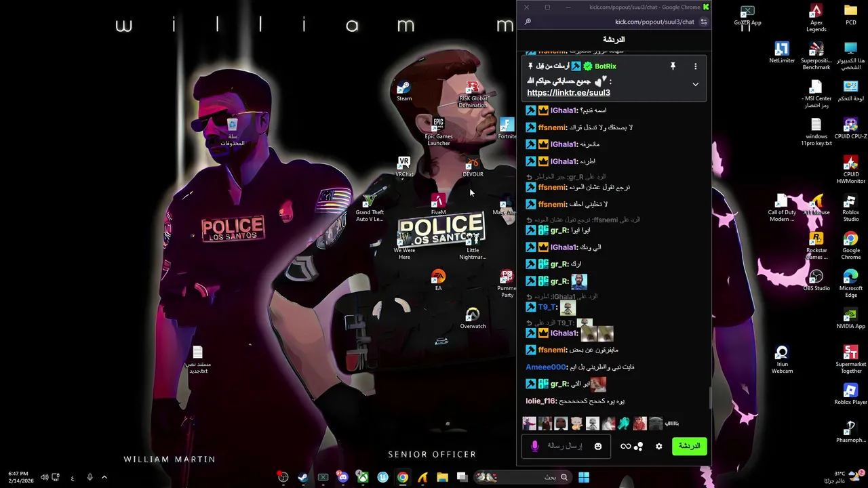Launch the Iriun Webcam shortcut
Screen dimensions: 868x488
[x=782, y=360]
